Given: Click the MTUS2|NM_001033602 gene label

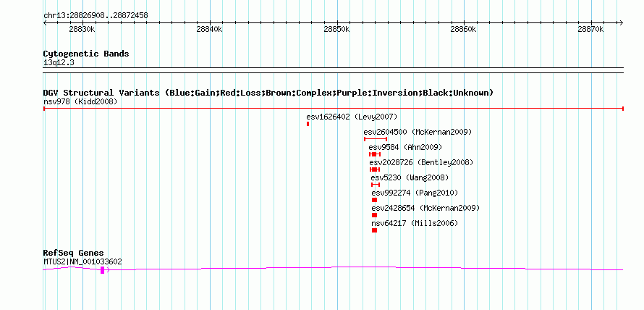Looking at the screenshot, I should [82, 262].
